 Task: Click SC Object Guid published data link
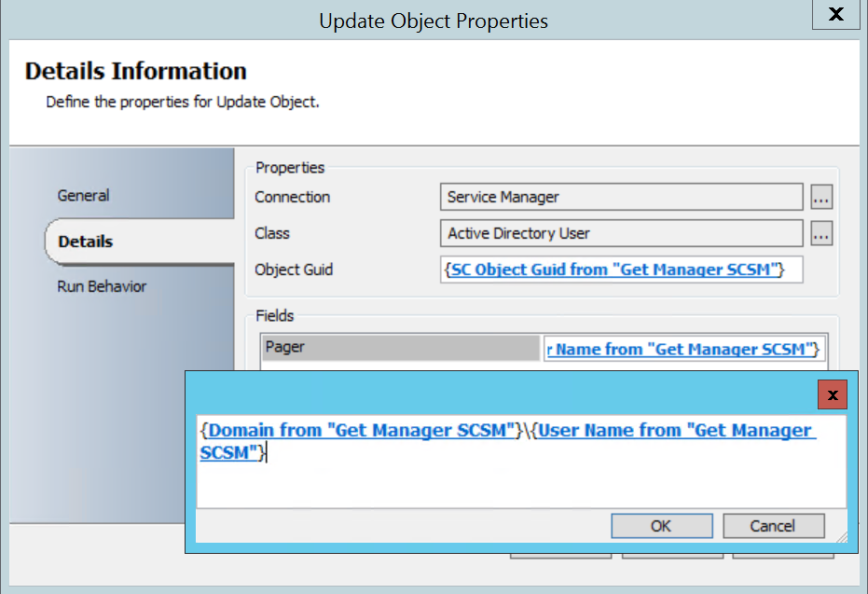(614, 269)
